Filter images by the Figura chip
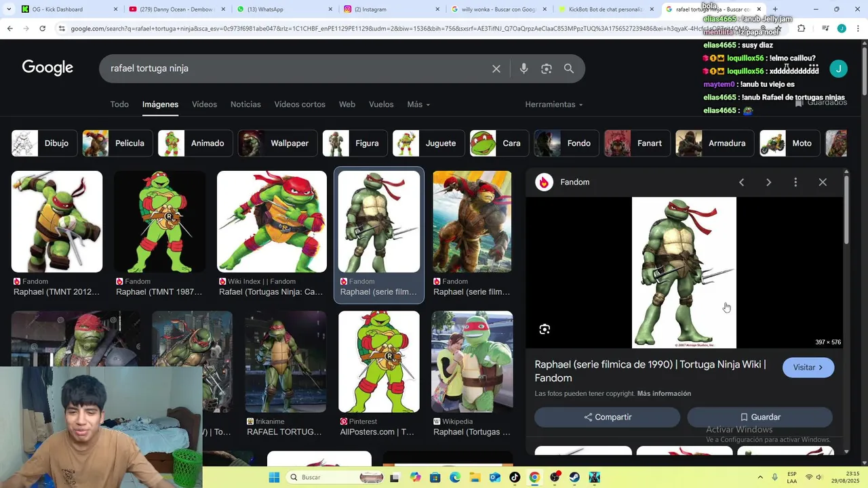Image resolution: width=868 pixels, height=488 pixels. [x=355, y=143]
